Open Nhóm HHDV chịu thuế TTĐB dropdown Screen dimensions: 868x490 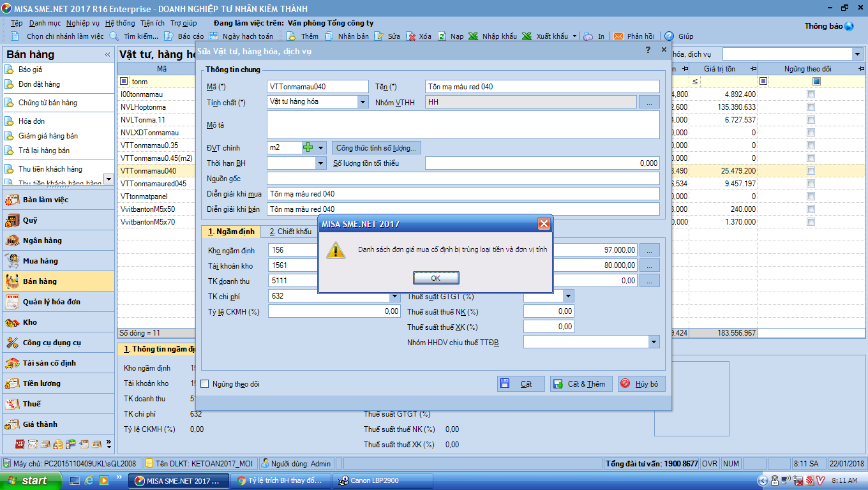(x=654, y=343)
